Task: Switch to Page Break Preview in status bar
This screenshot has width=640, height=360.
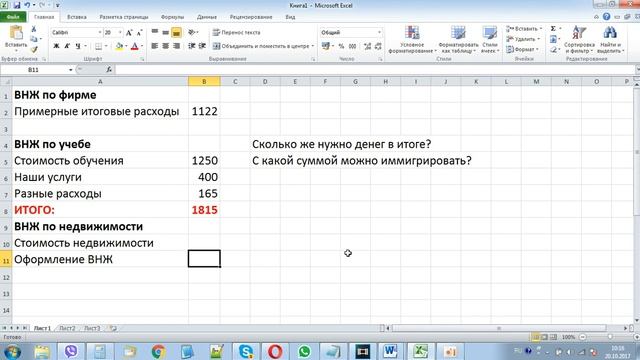Action: (553, 337)
